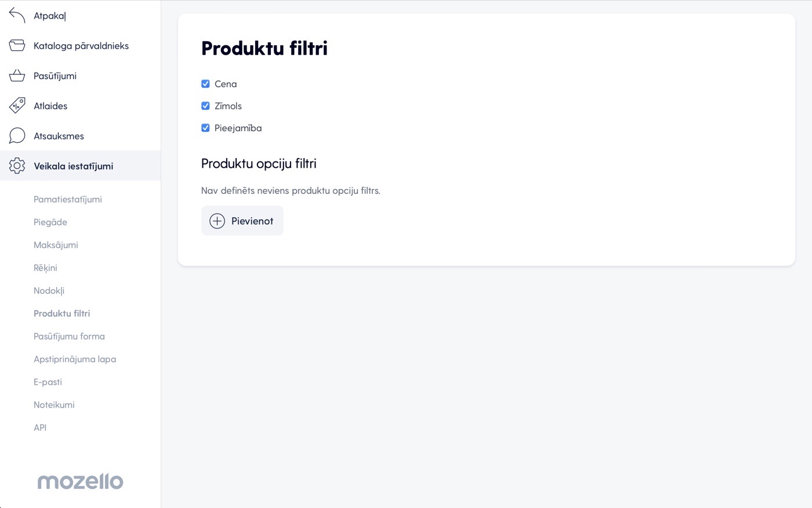This screenshot has width=812, height=508.
Task: Open Pamatiestatījumi settings submenu item
Action: [x=68, y=199]
